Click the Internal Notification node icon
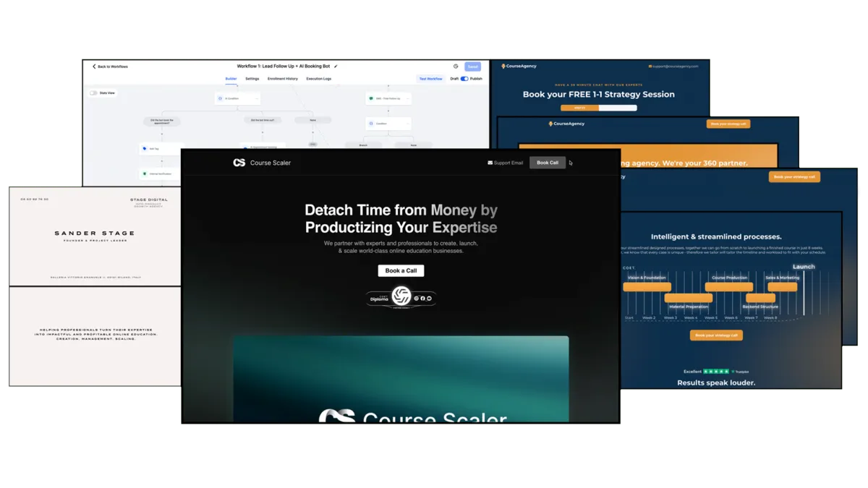 pyautogui.click(x=145, y=174)
